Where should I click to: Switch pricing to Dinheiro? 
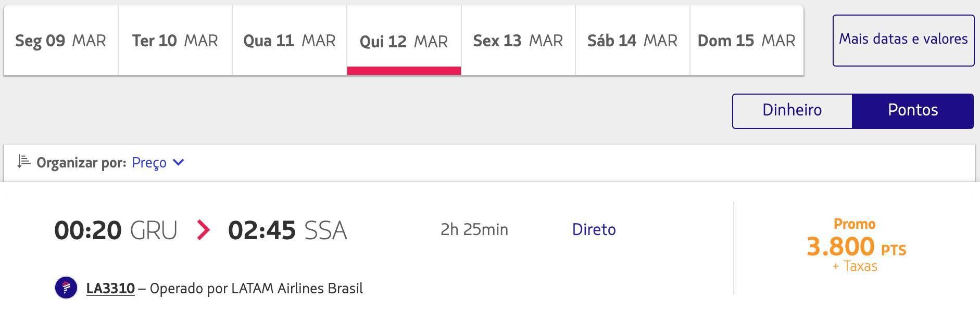(x=792, y=111)
